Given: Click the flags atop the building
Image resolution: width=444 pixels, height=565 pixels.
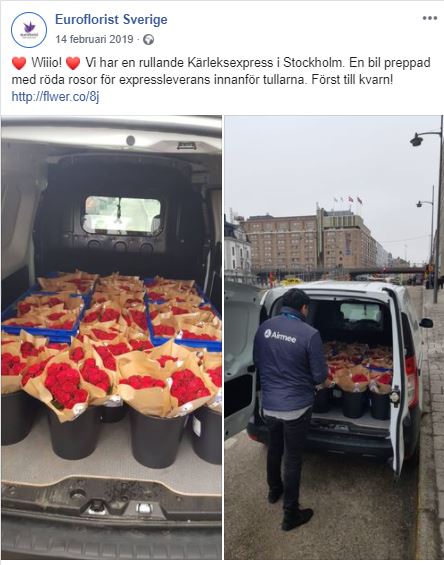Looking at the screenshot, I should (x=347, y=200).
